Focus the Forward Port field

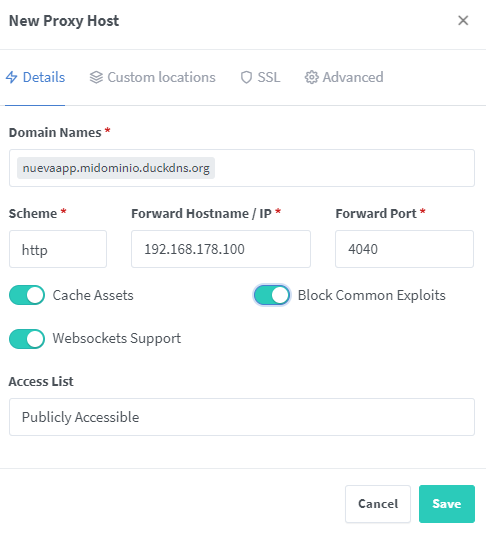(404, 249)
